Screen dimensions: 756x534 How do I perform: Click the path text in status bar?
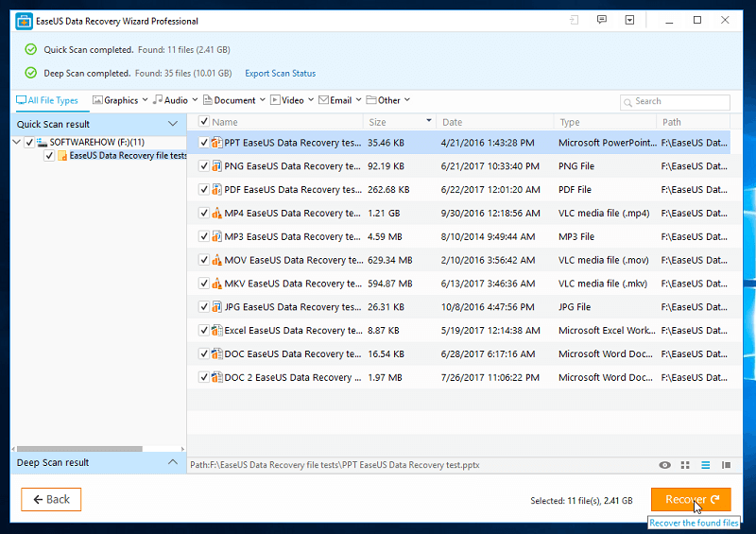tap(335, 465)
